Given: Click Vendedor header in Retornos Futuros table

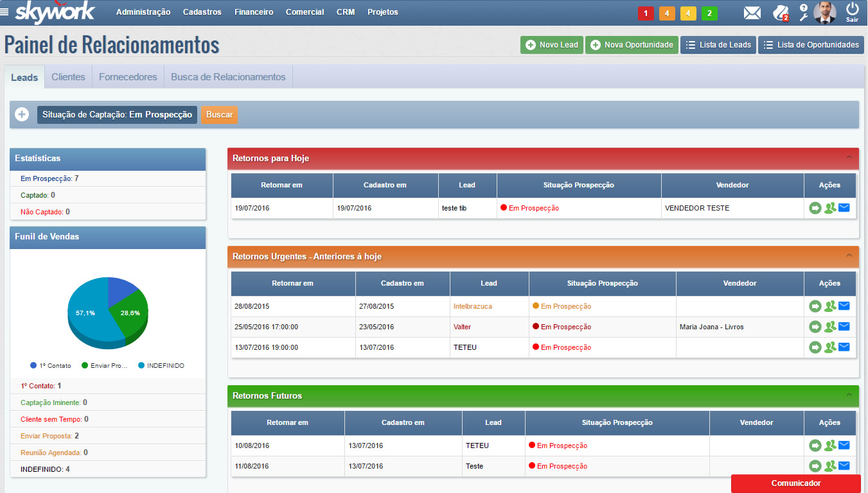Looking at the screenshot, I should point(757,422).
